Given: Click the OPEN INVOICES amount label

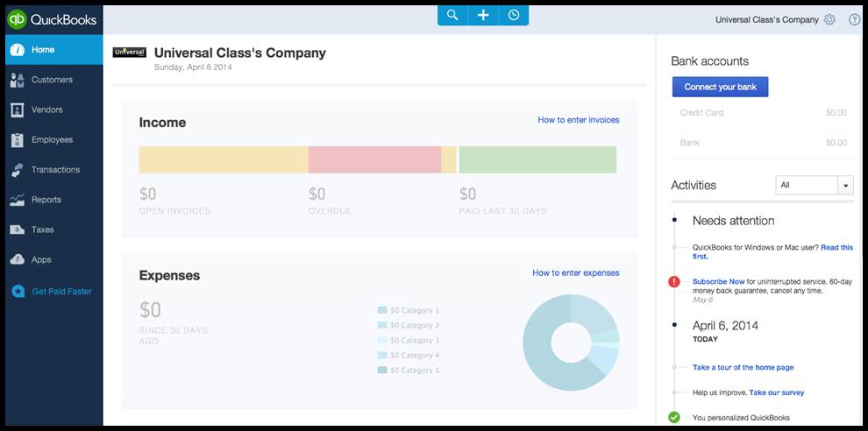Looking at the screenshot, I should pyautogui.click(x=174, y=211).
